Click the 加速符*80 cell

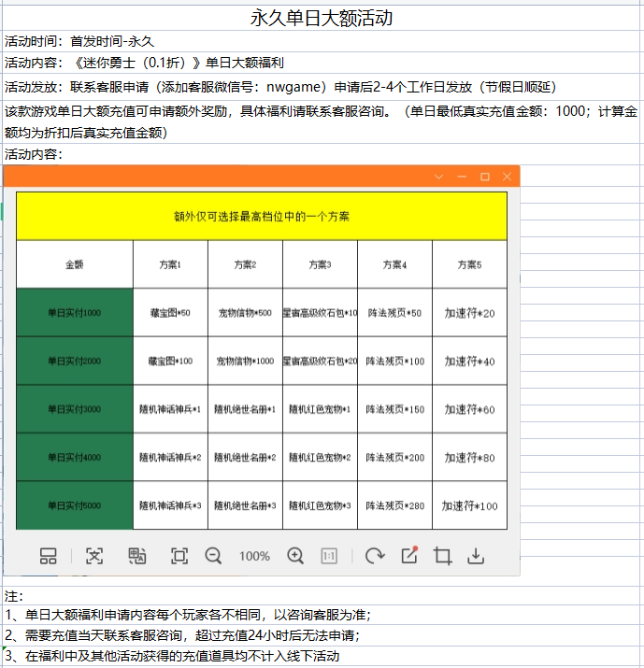coord(470,457)
